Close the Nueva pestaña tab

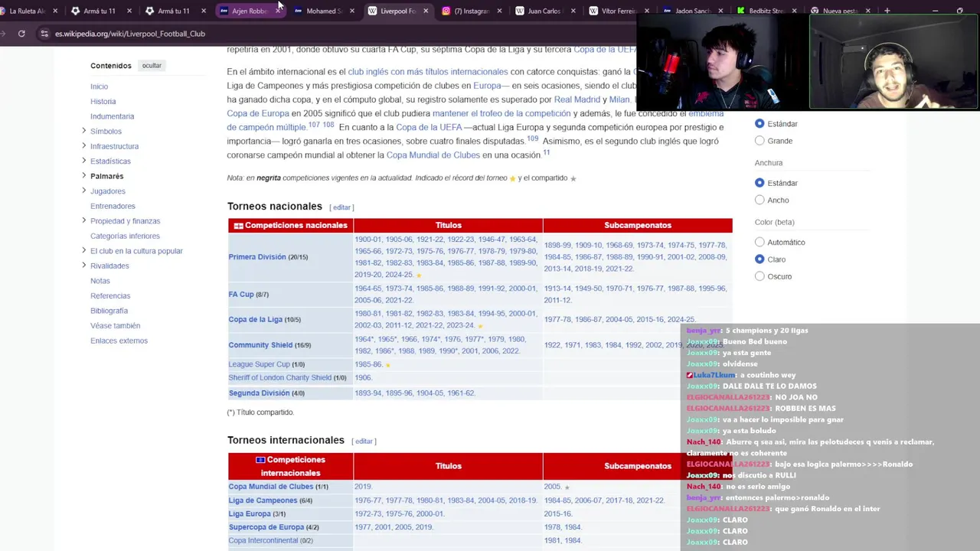point(869,11)
